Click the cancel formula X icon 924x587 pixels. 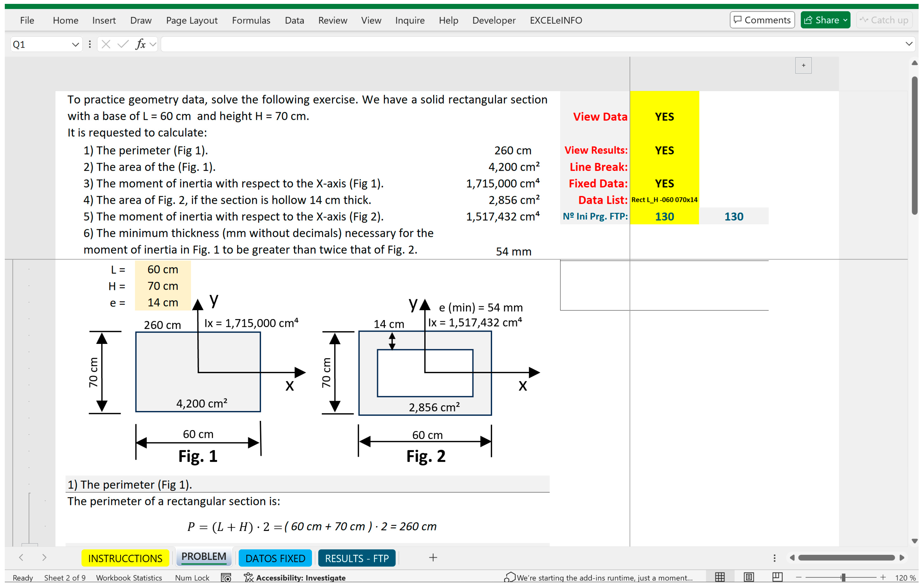point(106,44)
